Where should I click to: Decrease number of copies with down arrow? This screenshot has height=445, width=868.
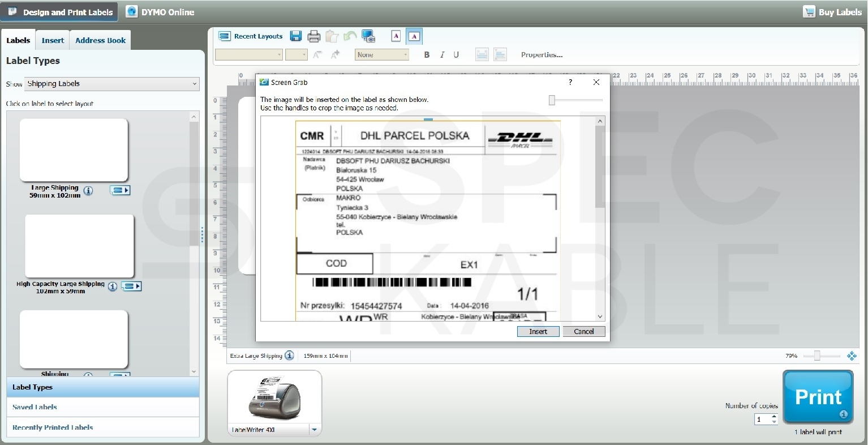[775, 422]
